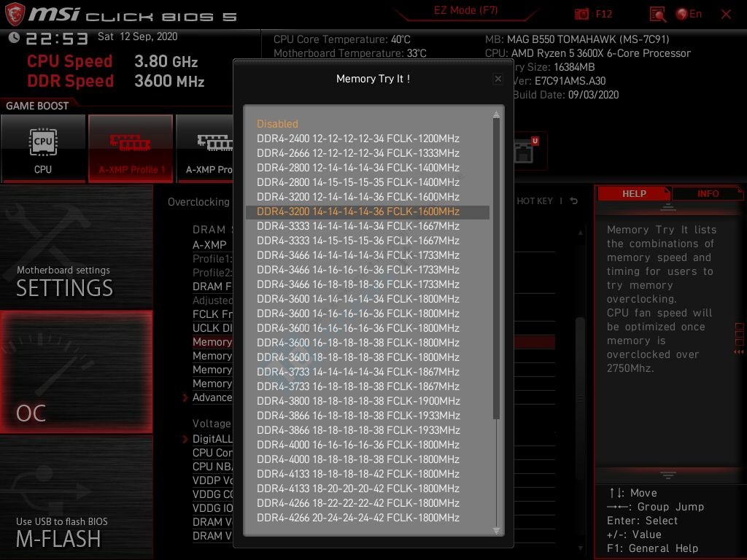The image size is (747, 560).
Task: Click the system time 22:53
Action: point(57,38)
